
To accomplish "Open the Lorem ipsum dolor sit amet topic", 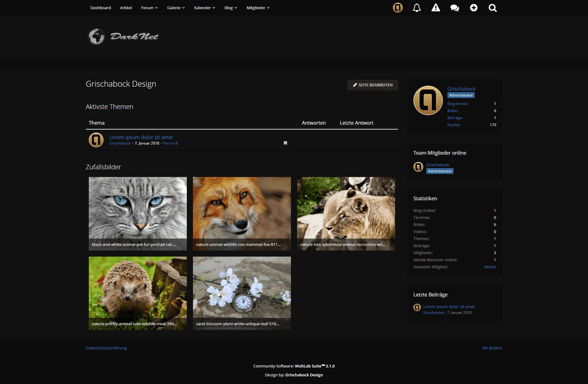I will (141, 137).
